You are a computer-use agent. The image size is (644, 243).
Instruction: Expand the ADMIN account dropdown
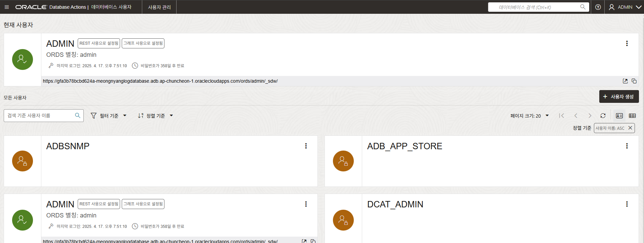[625, 7]
